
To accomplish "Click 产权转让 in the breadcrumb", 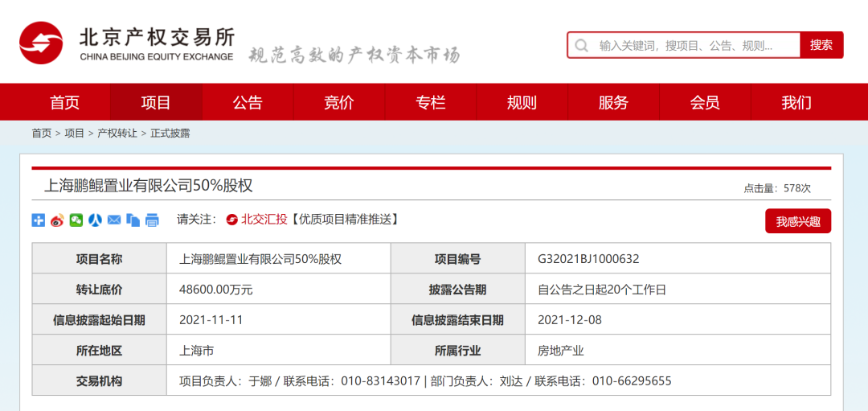I will pos(117,134).
